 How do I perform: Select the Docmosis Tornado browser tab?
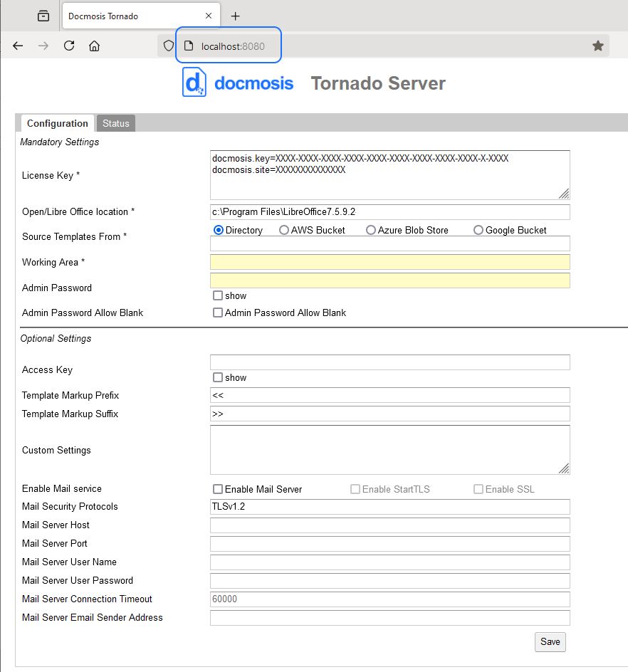[x=142, y=16]
